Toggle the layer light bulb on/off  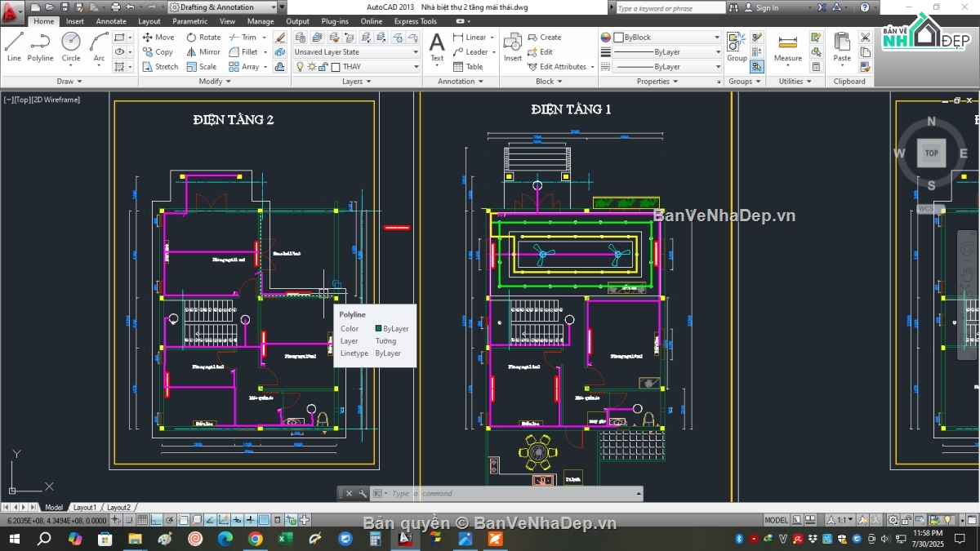[300, 67]
